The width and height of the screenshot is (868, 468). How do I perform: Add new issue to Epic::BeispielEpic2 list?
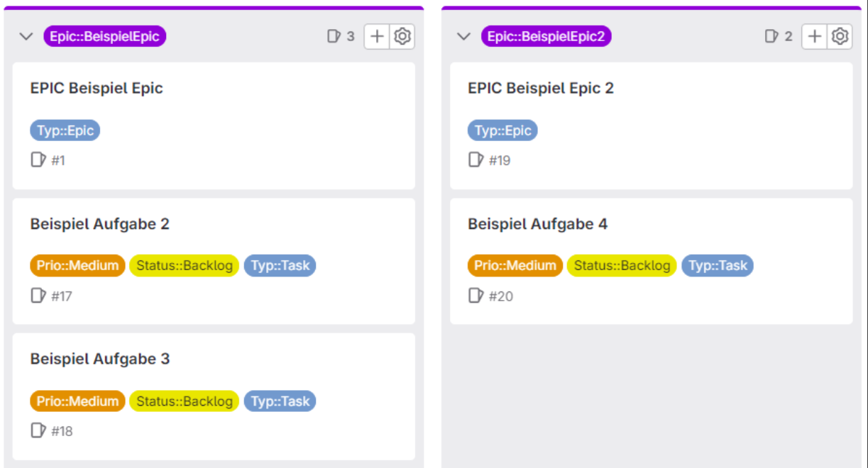pyautogui.click(x=815, y=36)
